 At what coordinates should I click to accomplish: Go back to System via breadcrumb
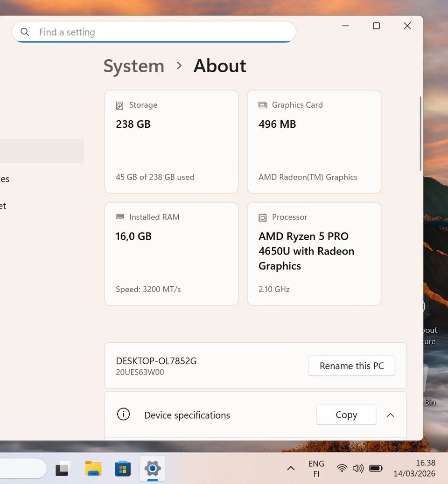[134, 66]
